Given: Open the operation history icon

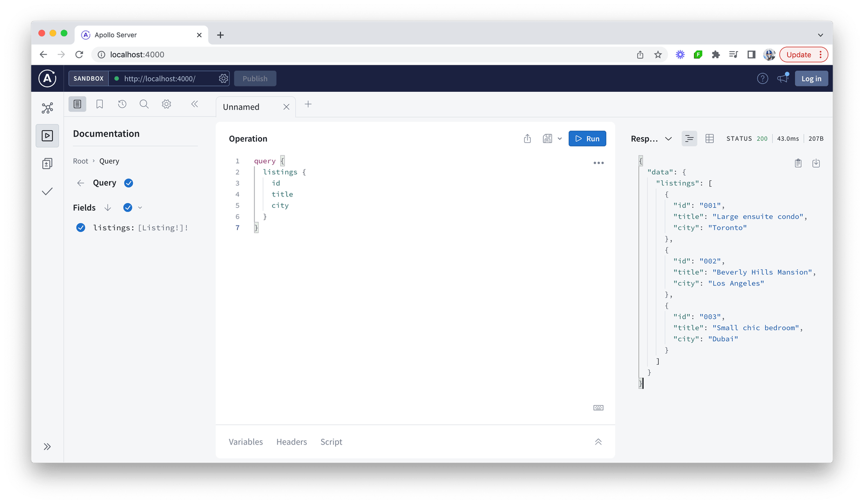Looking at the screenshot, I should coord(122,104).
